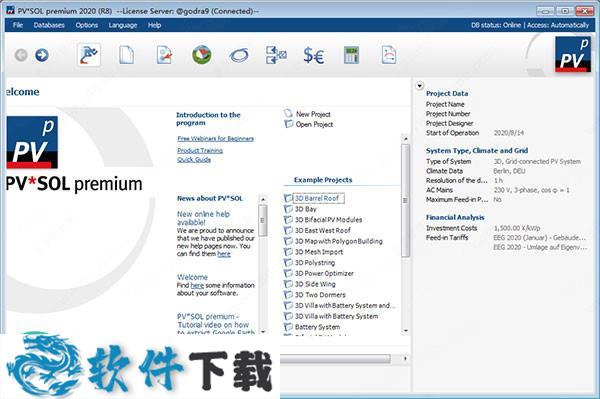Open the Consumption globe house icon
The image size is (600, 399).
click(x=202, y=55)
